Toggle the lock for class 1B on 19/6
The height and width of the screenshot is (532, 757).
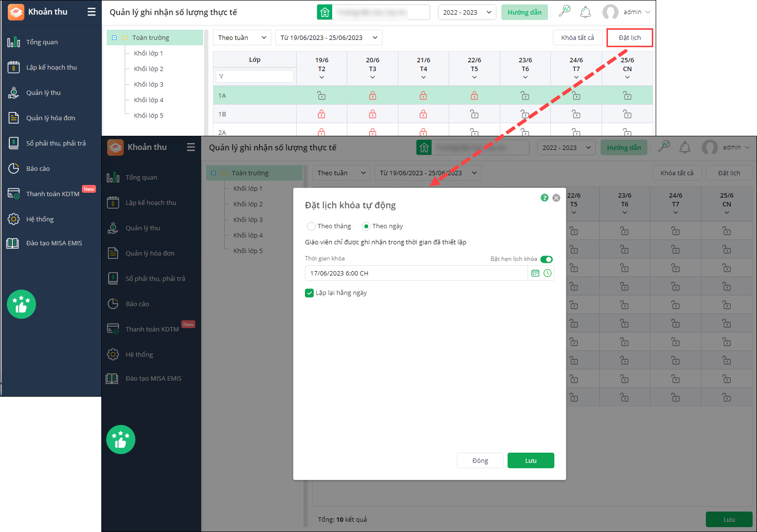[x=322, y=114]
